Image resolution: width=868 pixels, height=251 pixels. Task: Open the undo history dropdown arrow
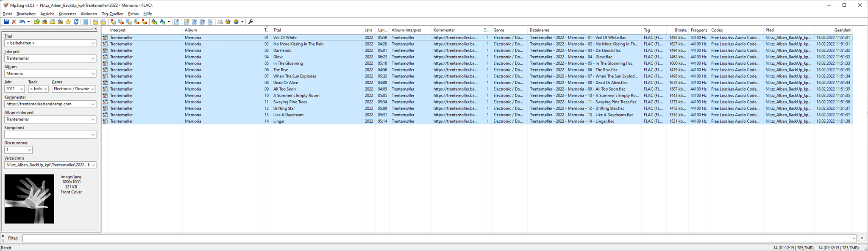click(x=28, y=22)
